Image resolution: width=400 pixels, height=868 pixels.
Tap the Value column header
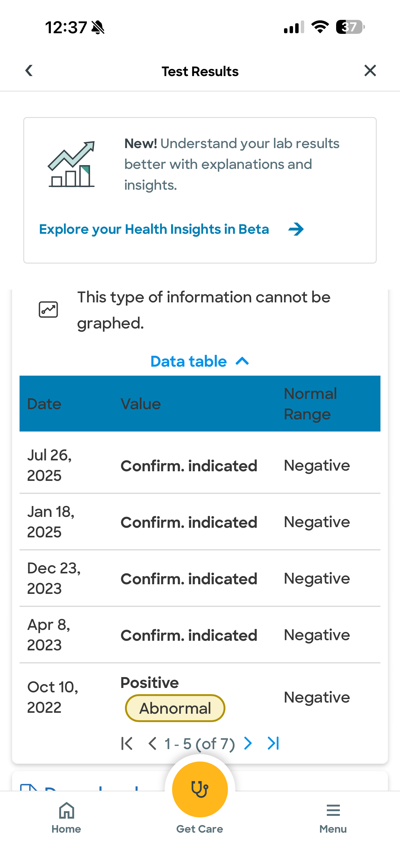tap(141, 404)
